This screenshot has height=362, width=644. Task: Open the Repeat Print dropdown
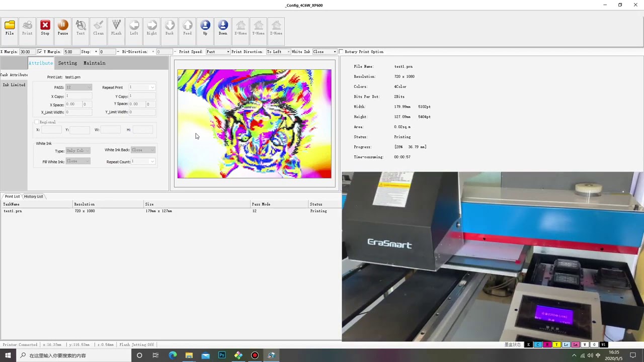(142, 87)
